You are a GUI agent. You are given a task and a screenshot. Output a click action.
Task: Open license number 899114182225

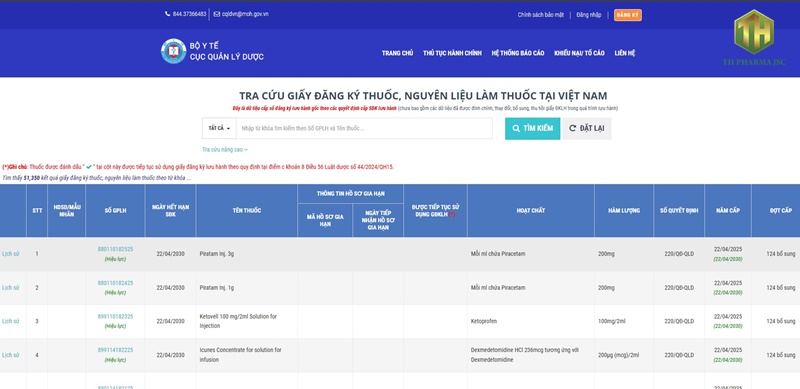click(115, 350)
